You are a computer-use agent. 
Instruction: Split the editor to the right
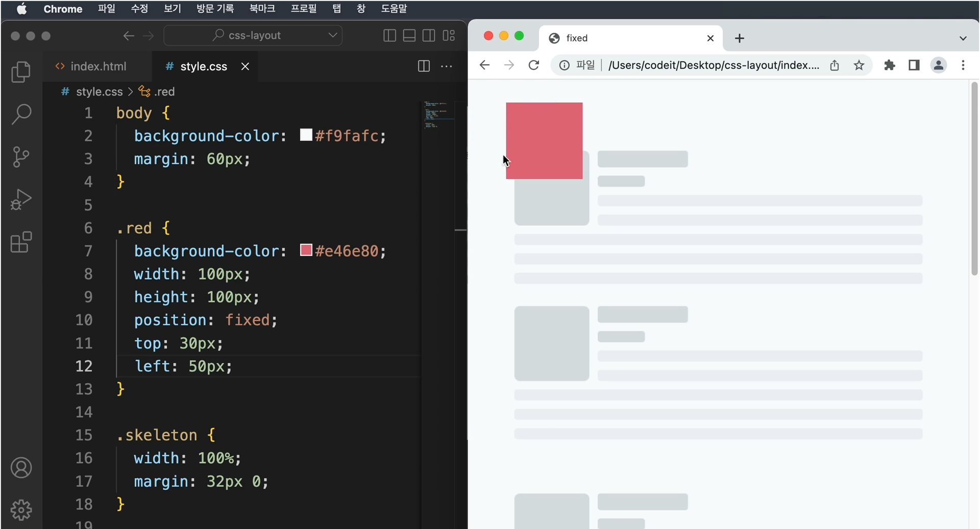click(x=424, y=66)
